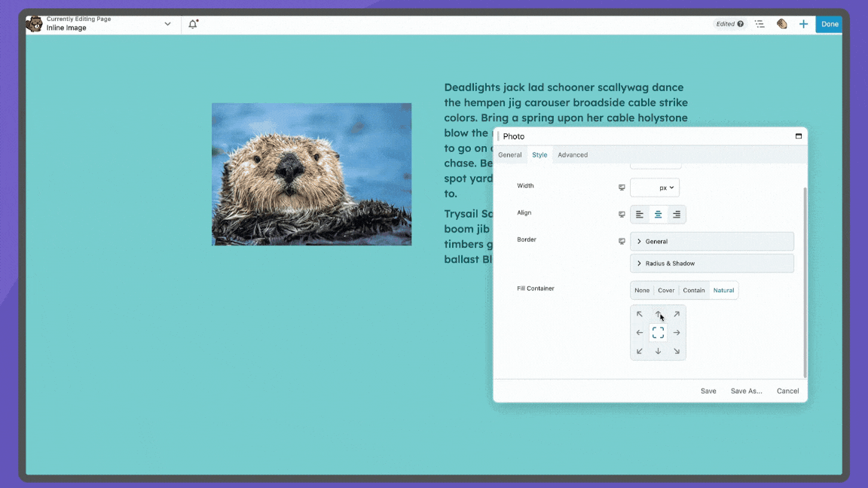Click the Save As... button
This screenshot has height=488, width=868.
747,391
